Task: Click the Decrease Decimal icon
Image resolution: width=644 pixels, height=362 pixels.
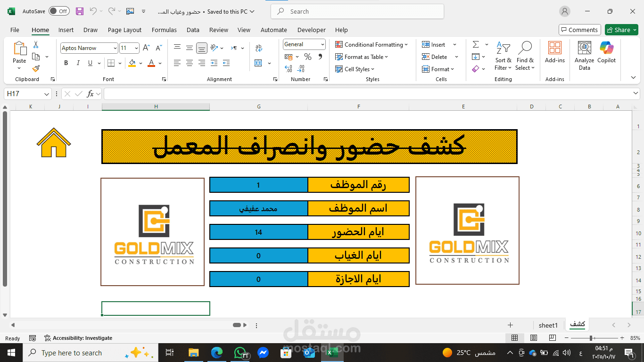Action: click(301, 69)
